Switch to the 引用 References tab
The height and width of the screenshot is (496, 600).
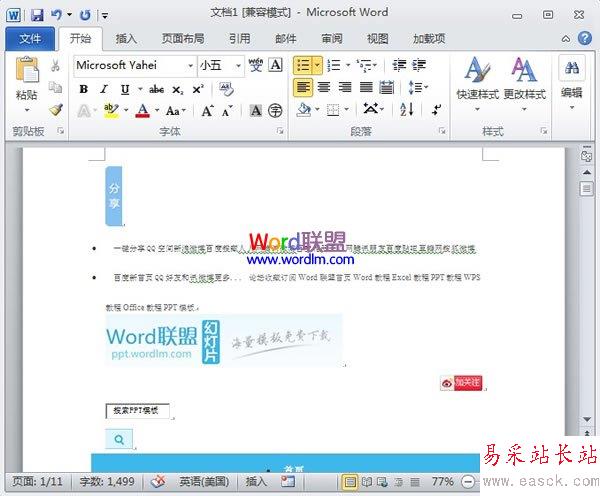tap(240, 38)
